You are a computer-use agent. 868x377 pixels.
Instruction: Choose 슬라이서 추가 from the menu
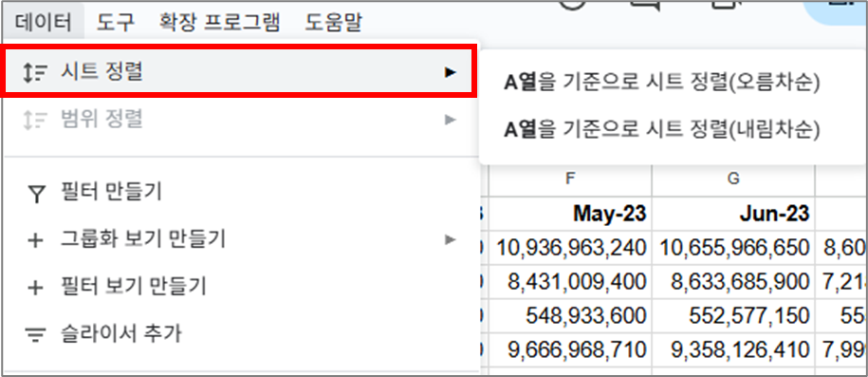click(239, 333)
